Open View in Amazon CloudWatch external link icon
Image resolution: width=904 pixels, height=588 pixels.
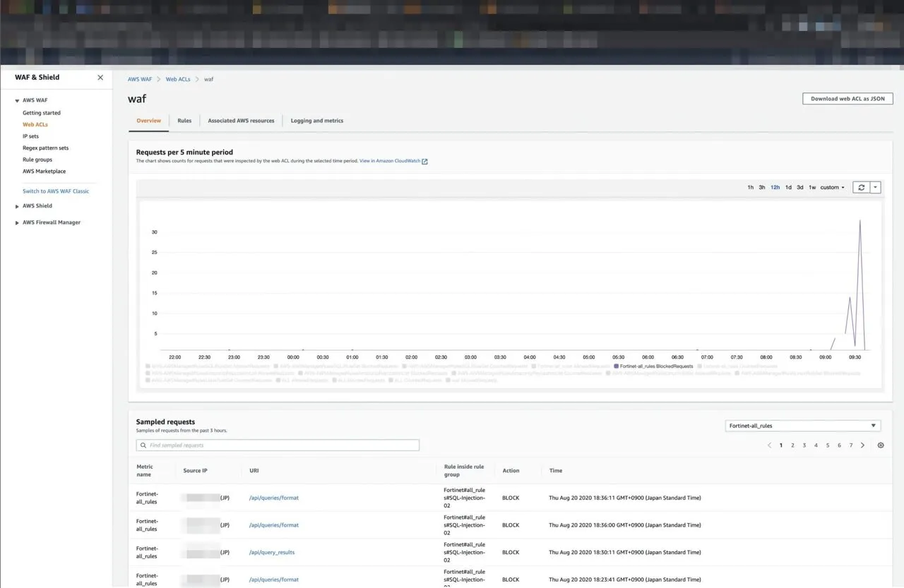(x=424, y=161)
